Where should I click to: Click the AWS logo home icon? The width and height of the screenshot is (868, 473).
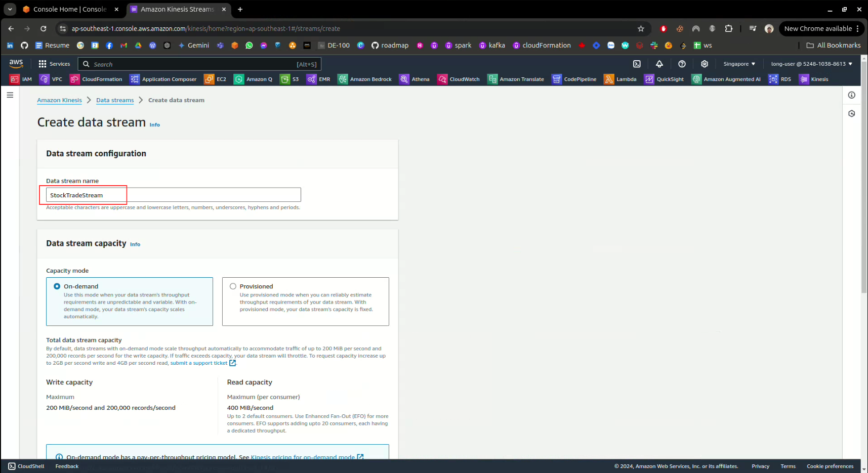click(16, 63)
